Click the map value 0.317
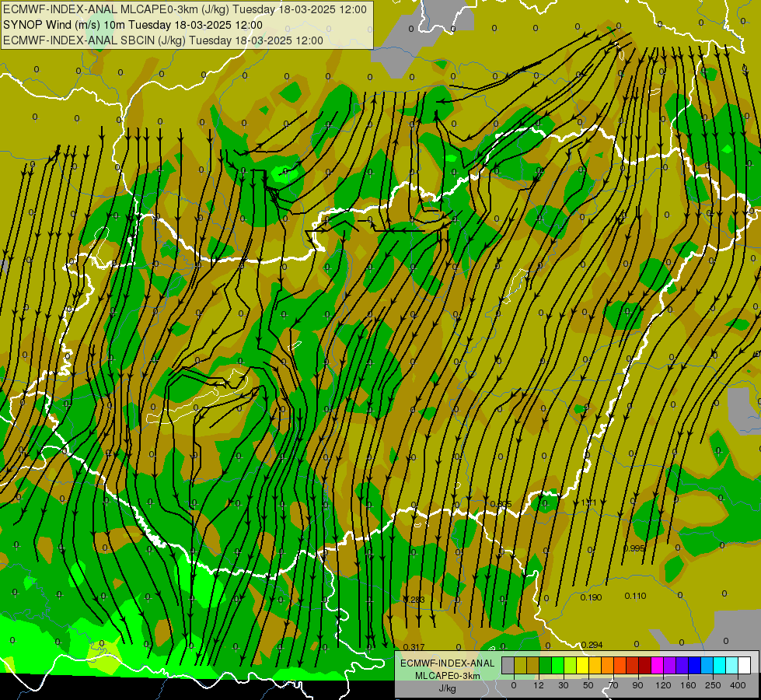Screen dimensions: 761x700 [x=414, y=647]
